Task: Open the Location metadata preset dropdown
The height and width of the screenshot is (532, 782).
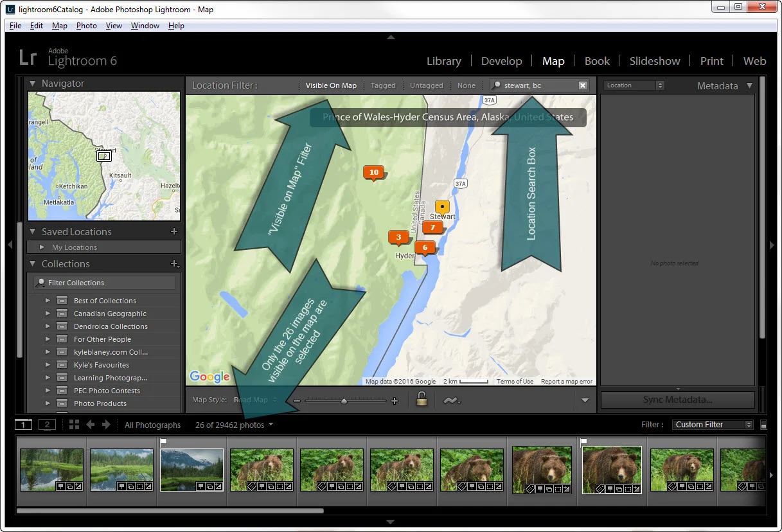Action: tap(633, 85)
